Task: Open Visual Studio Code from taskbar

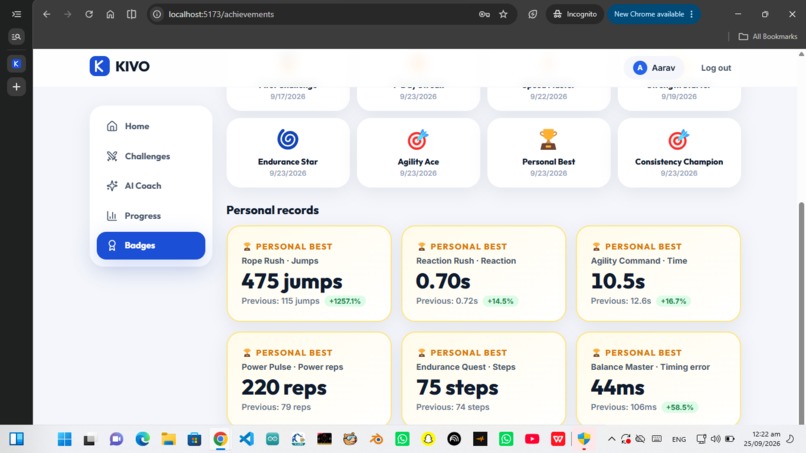Action: pos(247,439)
